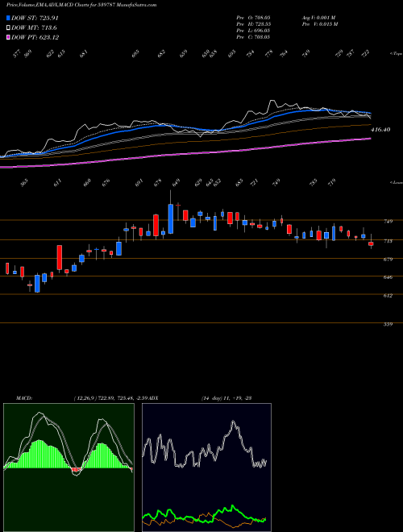Click the MACD: panel label
This screenshot has height=532, width=403.
[x=23, y=398]
